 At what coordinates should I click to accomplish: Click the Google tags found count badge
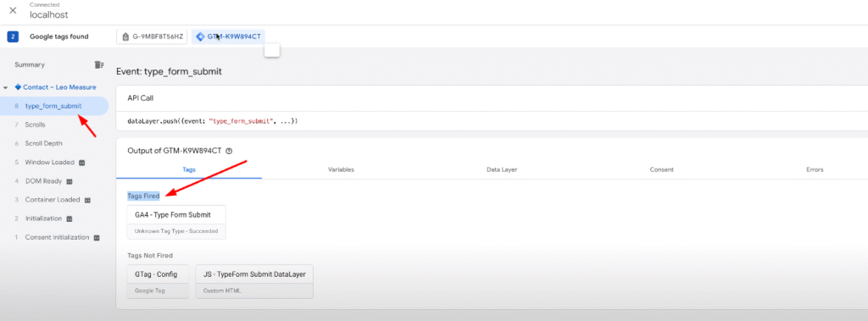13,37
